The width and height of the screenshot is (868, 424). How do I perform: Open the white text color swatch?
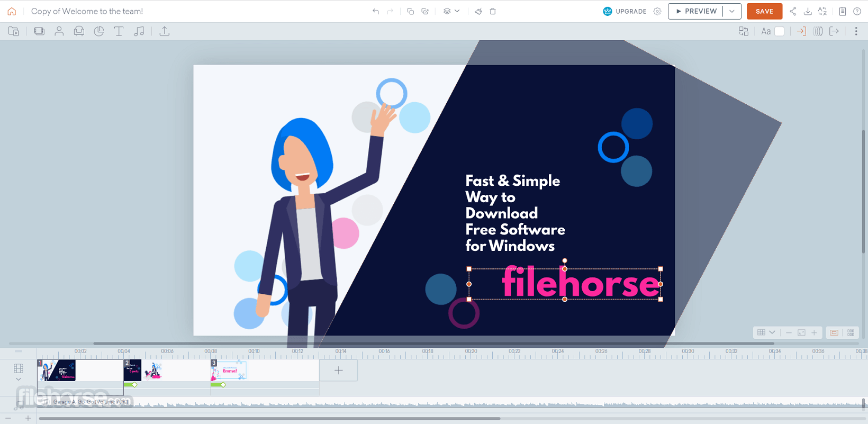click(x=780, y=31)
